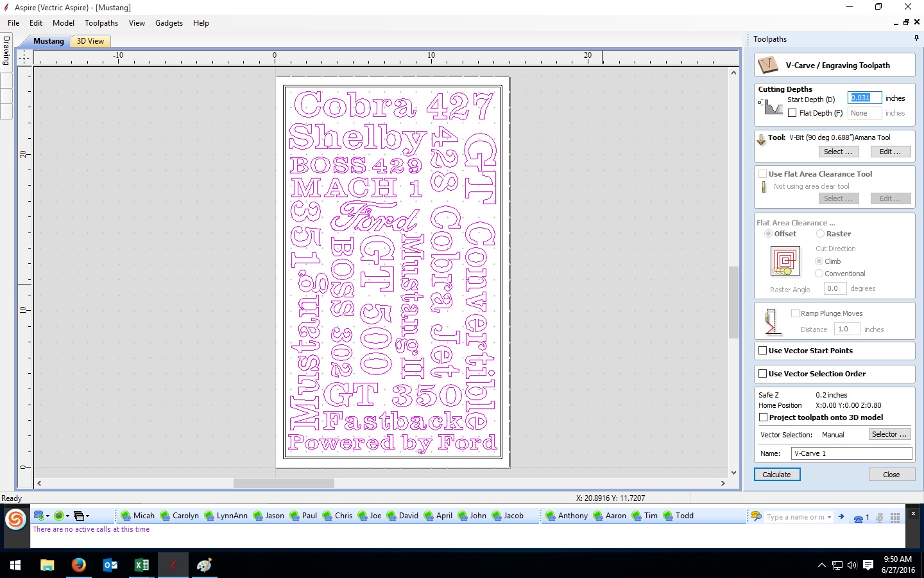
Task: Click the Close button in Toolpaths panel
Action: pos(891,475)
